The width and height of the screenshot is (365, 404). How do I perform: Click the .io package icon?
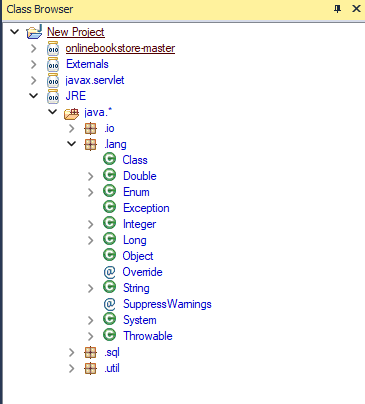tap(90, 128)
